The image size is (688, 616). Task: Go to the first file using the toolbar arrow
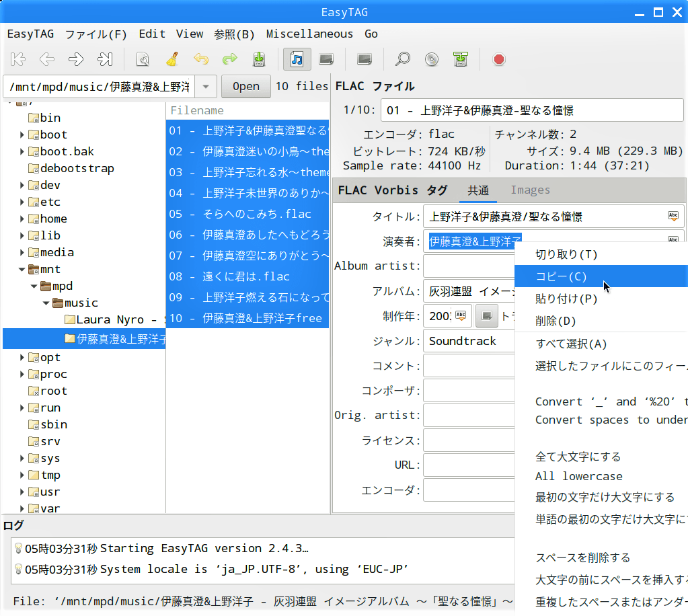pyautogui.click(x=18, y=59)
